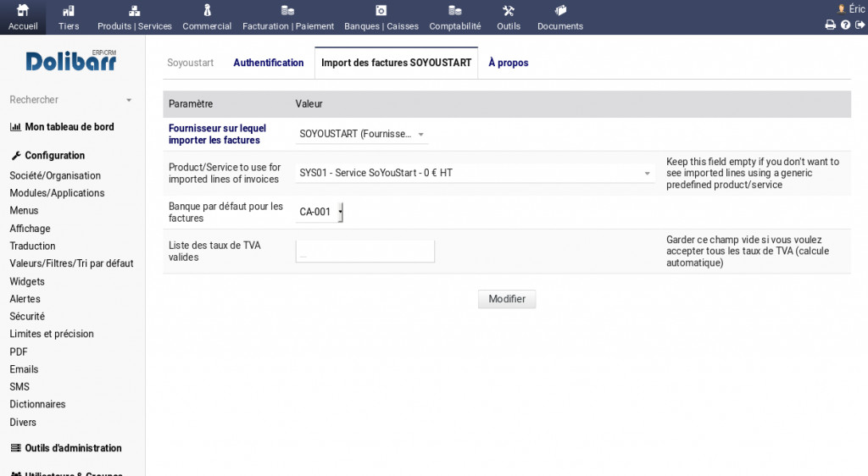Open the PDF setup page

19,351
